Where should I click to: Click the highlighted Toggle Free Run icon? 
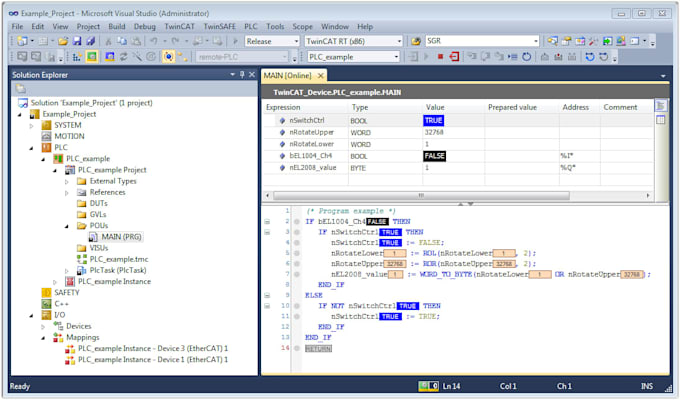168,57
